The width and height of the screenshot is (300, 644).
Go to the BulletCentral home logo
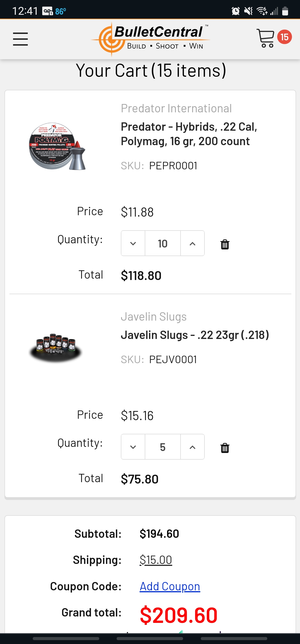[x=150, y=39]
